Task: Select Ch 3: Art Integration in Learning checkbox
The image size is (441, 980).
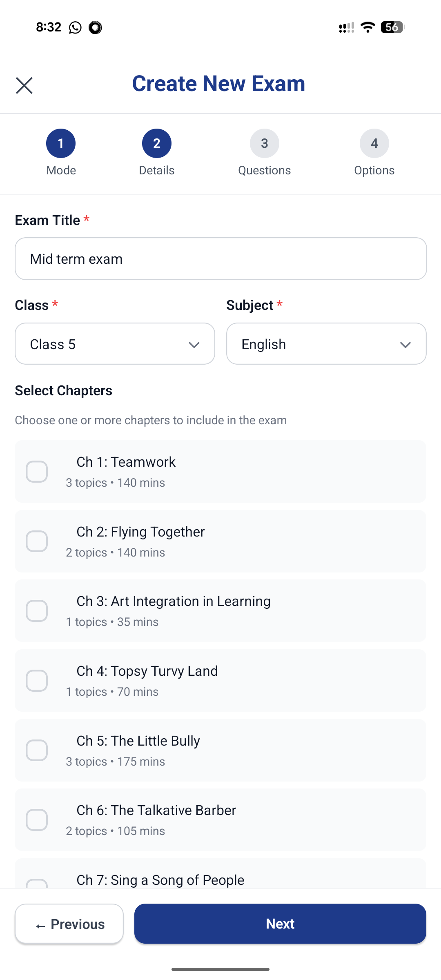Action: [x=37, y=611]
